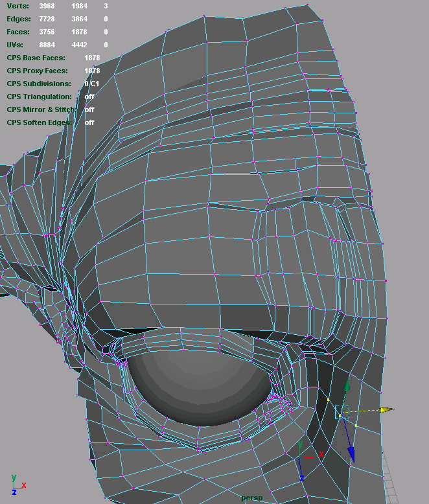The width and height of the screenshot is (429, 504).
Task: Click the yellow highlighted manipulator arrow tip
Action: pos(386,409)
